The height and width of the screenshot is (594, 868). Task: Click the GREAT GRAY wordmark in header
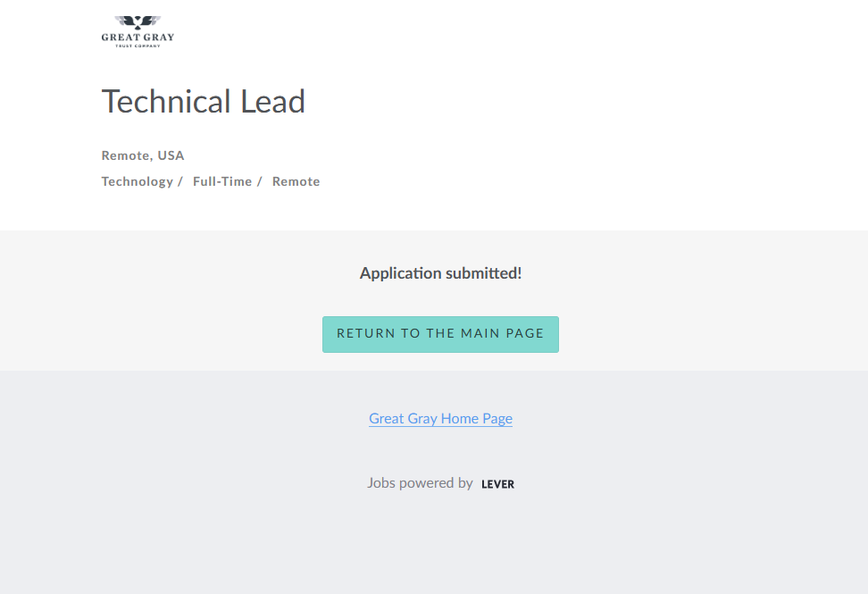tap(138, 38)
